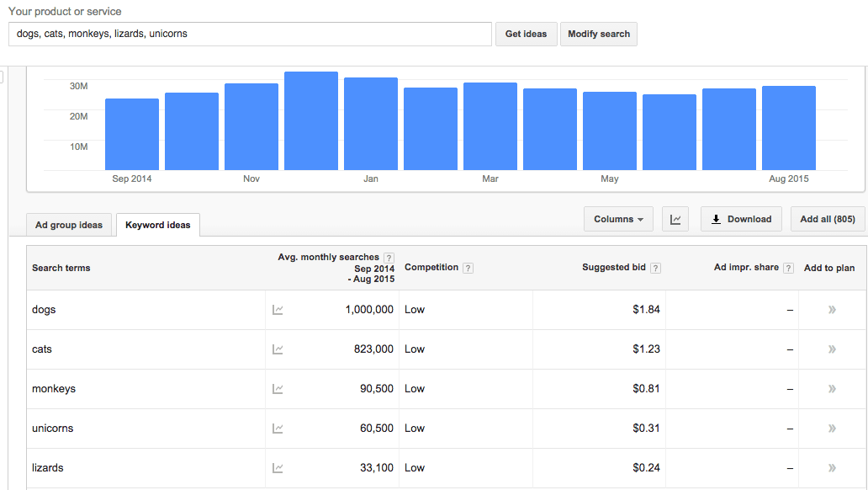Click the 1,000,000 searches value

pos(369,310)
